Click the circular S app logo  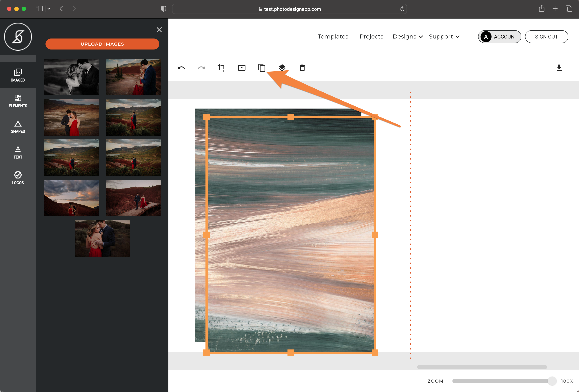pos(18,37)
